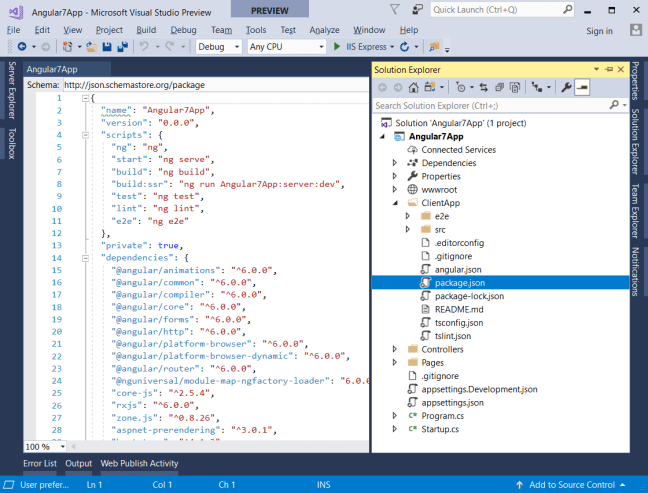Click the Collapse All icon in Solution Explorer
This screenshot has width=648, height=493.
point(499,87)
